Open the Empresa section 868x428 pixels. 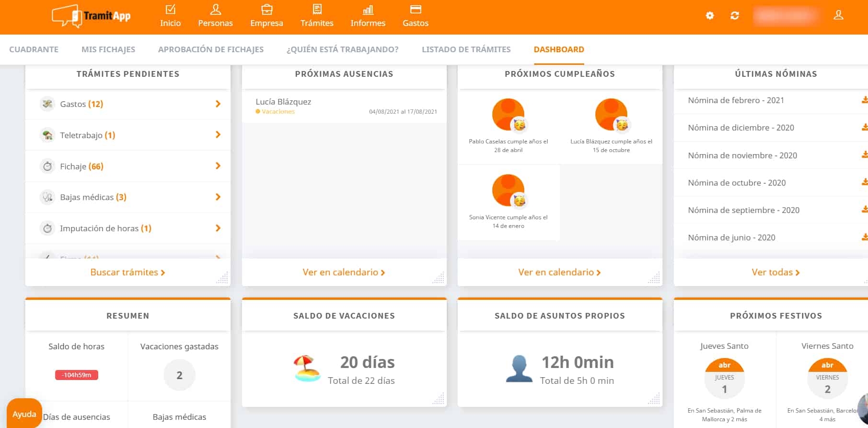(266, 16)
